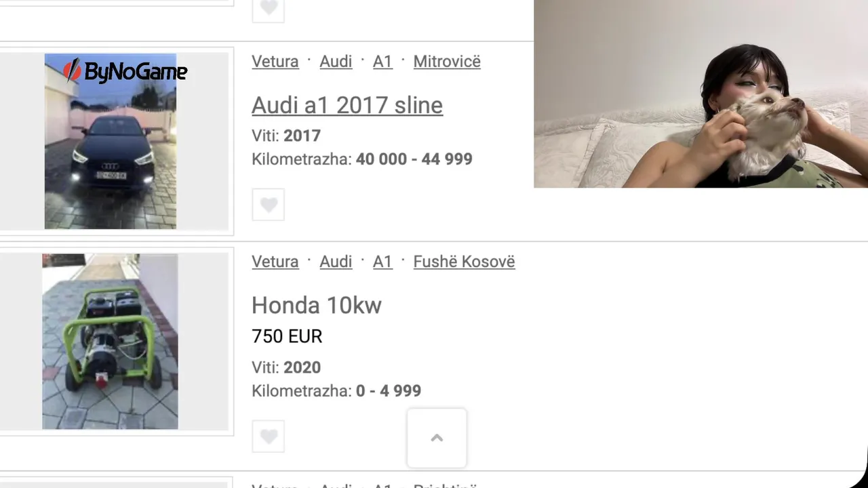The width and height of the screenshot is (868, 488).
Task: Click the webcam video overlay
Action: pyautogui.click(x=701, y=94)
